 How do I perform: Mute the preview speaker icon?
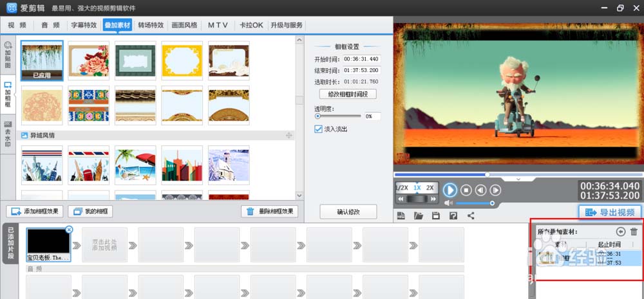[x=448, y=203]
